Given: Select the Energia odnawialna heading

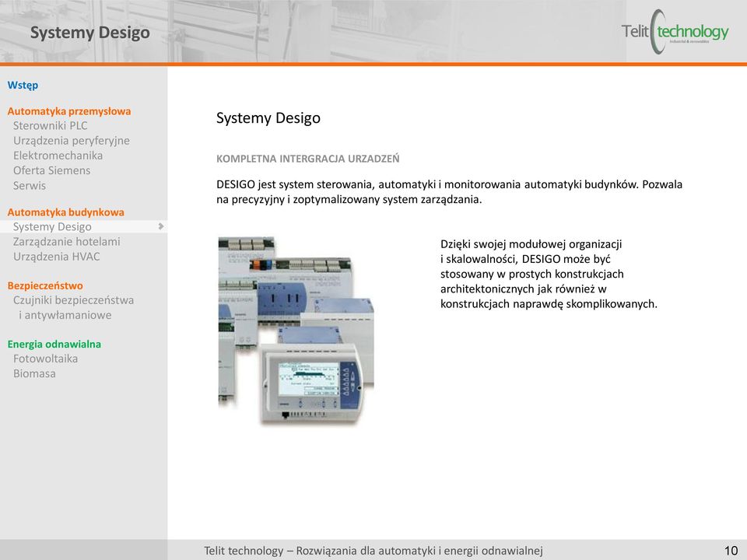Looking at the screenshot, I should [54, 345].
